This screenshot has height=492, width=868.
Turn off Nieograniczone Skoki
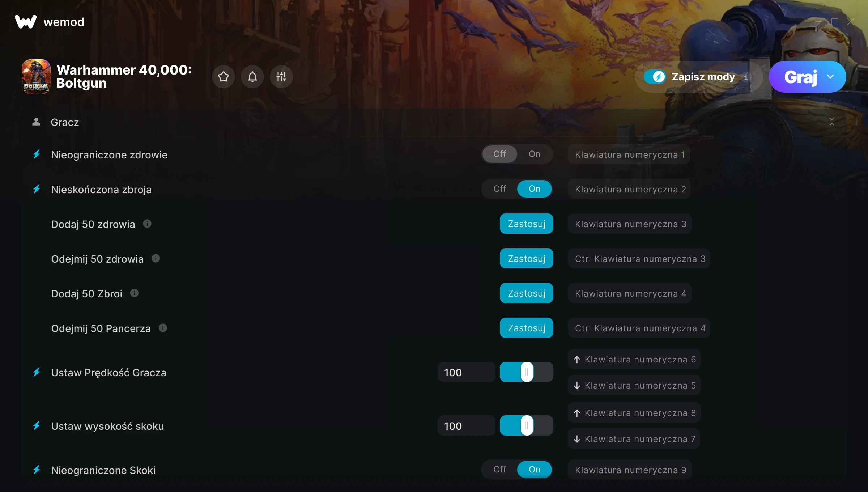pyautogui.click(x=500, y=470)
